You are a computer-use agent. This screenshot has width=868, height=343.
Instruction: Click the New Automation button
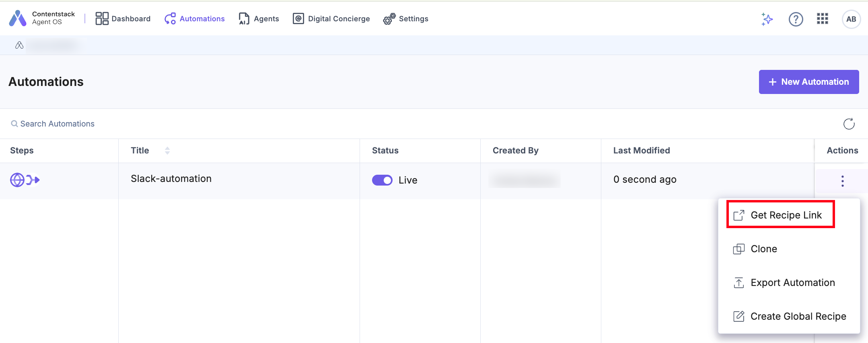pyautogui.click(x=808, y=82)
